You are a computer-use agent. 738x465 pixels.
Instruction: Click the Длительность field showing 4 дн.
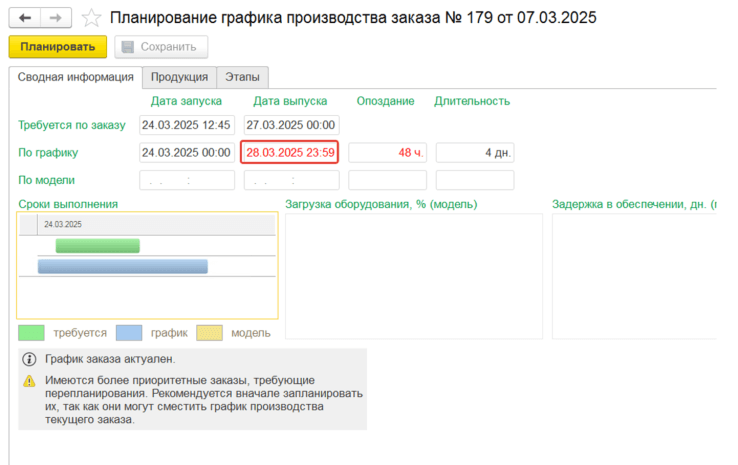474,152
